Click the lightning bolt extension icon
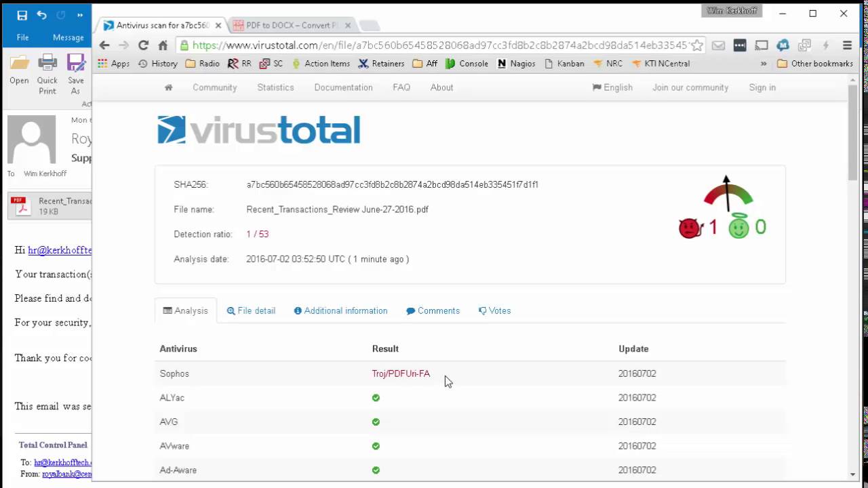Viewport: 868px width, 488px height. tap(825, 45)
